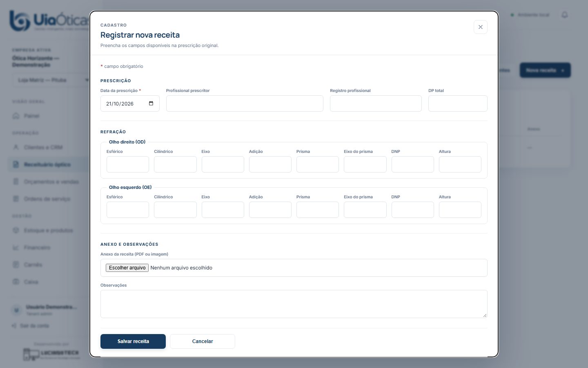Open Orçamentos e vendas in the sidebar

pyautogui.click(x=49, y=182)
